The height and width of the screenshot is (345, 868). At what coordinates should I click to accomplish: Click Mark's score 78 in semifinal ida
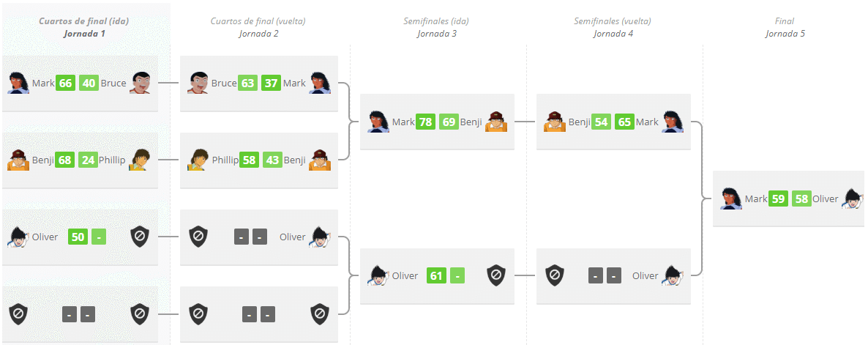(x=426, y=122)
